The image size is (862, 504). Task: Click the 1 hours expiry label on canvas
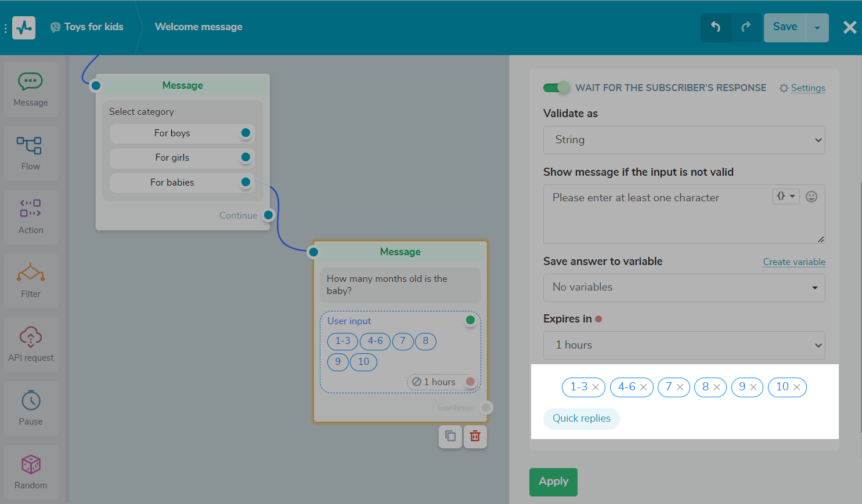click(439, 382)
